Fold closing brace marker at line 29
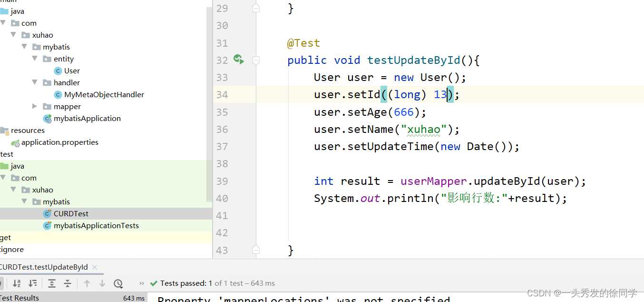 (x=256, y=8)
